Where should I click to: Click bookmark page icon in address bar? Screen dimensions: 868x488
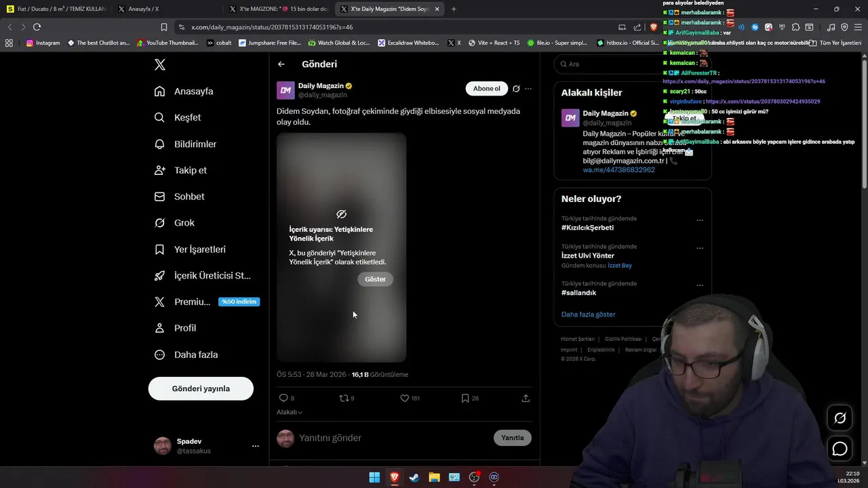click(164, 27)
